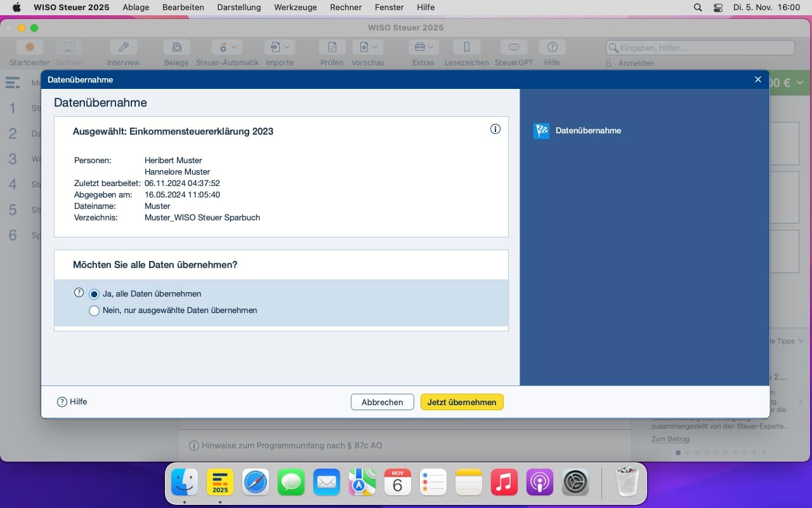Open Mail from the dock
812x508 pixels.
click(327, 483)
